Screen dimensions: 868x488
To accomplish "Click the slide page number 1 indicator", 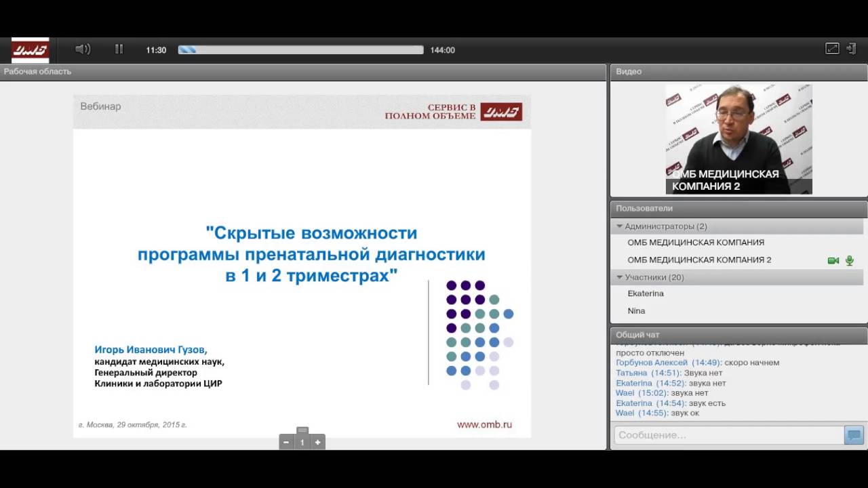I will [x=302, y=443].
